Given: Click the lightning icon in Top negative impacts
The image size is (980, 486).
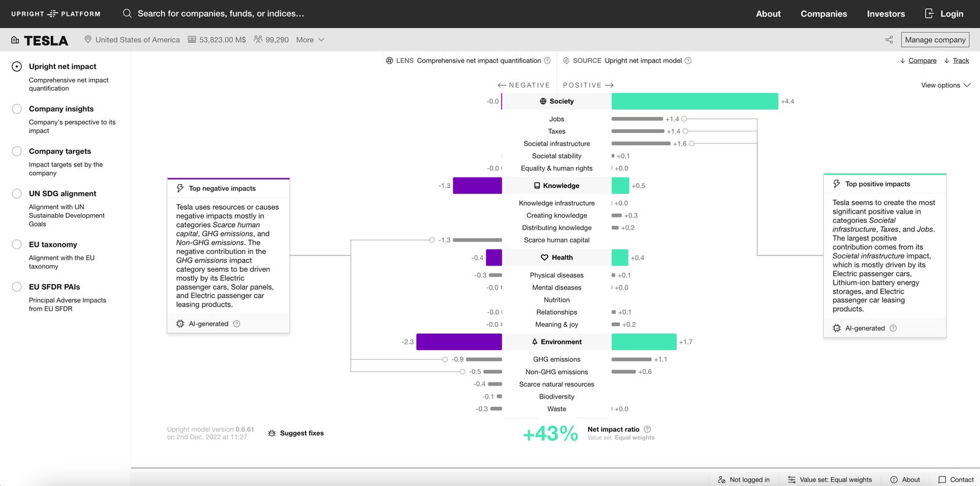Looking at the screenshot, I should [x=180, y=189].
